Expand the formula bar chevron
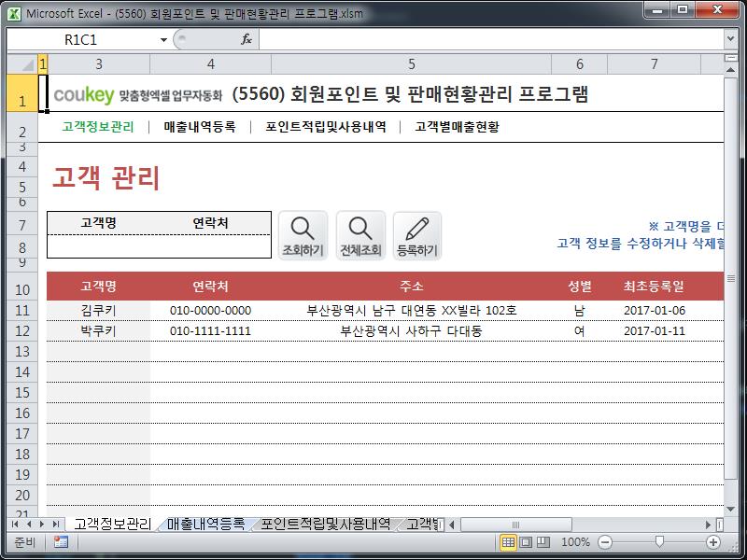This screenshot has height=560, width=747. [730, 39]
